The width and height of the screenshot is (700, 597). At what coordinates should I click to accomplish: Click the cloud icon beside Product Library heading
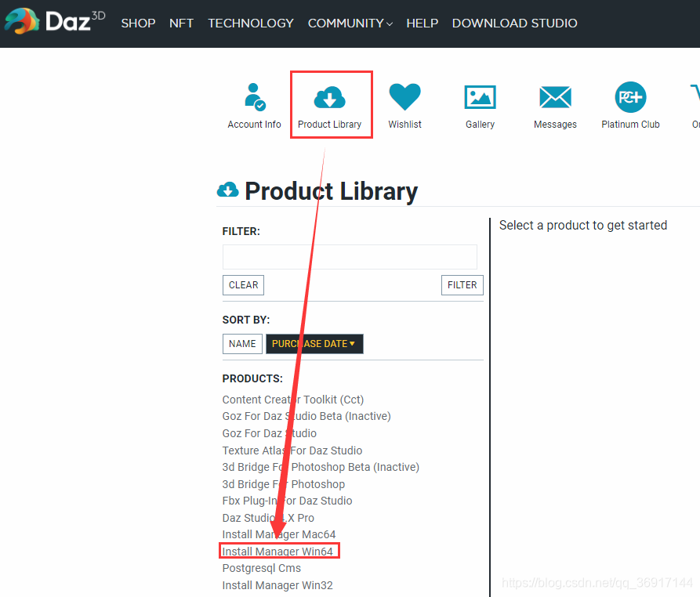tap(227, 190)
